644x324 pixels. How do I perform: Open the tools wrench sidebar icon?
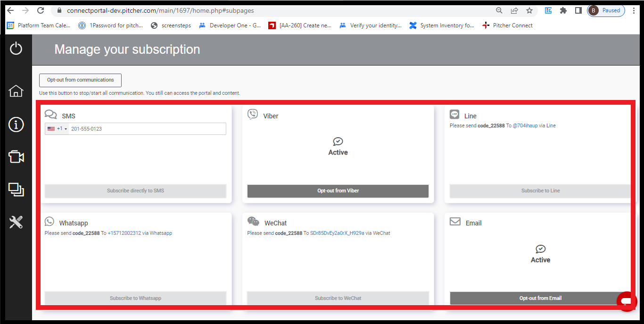16,222
